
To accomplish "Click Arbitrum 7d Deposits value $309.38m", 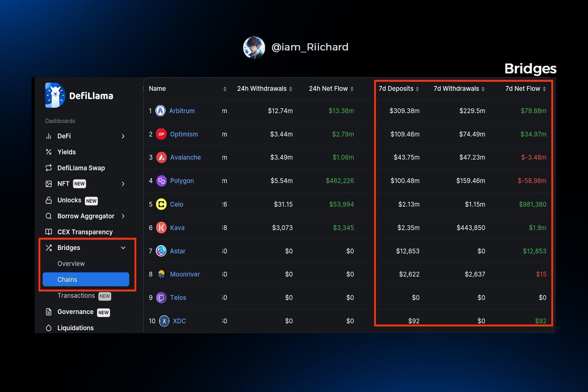I will [x=405, y=111].
